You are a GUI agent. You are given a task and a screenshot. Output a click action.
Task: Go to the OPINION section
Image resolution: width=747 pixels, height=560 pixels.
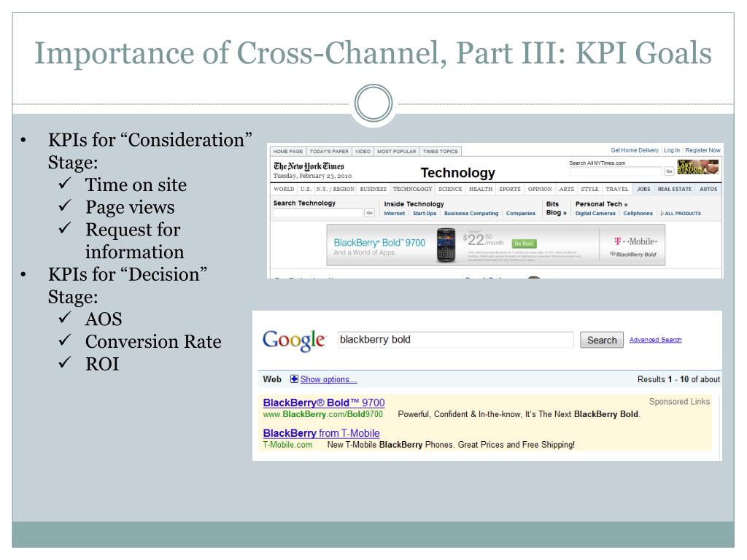point(540,189)
